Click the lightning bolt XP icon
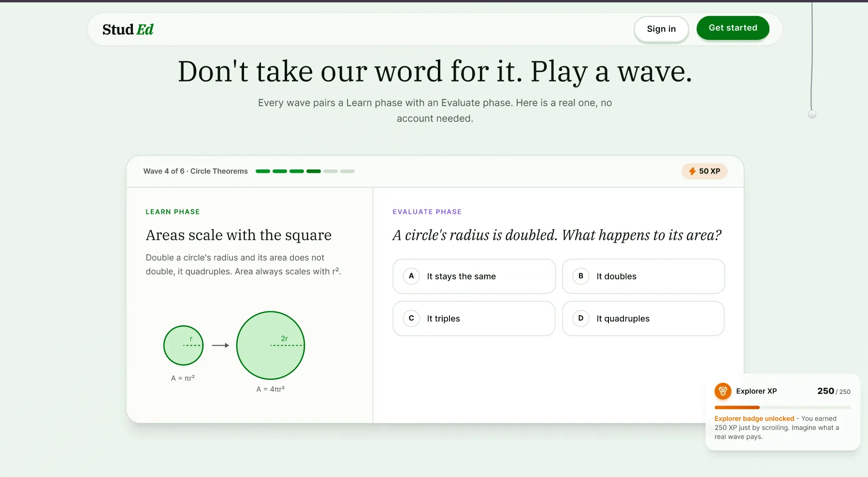The width and height of the screenshot is (868, 477). [x=692, y=171]
